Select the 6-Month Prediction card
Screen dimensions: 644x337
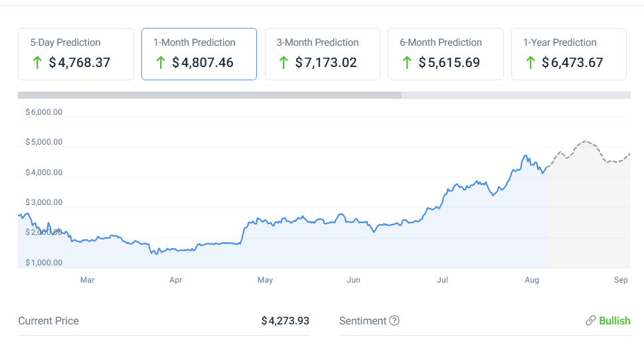tap(445, 54)
